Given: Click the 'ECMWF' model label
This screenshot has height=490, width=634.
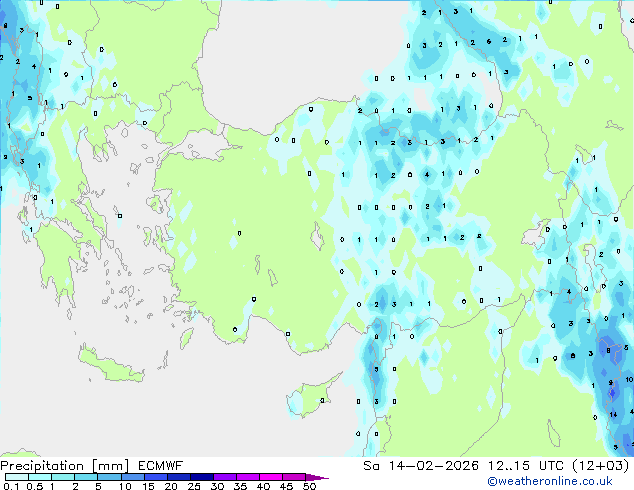Looking at the screenshot, I should tap(161, 466).
